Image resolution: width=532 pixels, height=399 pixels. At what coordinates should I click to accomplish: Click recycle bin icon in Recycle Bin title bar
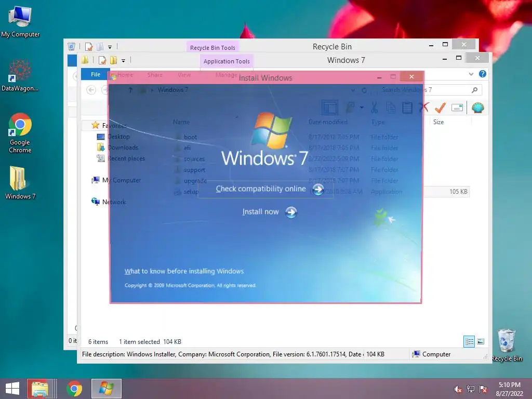[x=71, y=46]
